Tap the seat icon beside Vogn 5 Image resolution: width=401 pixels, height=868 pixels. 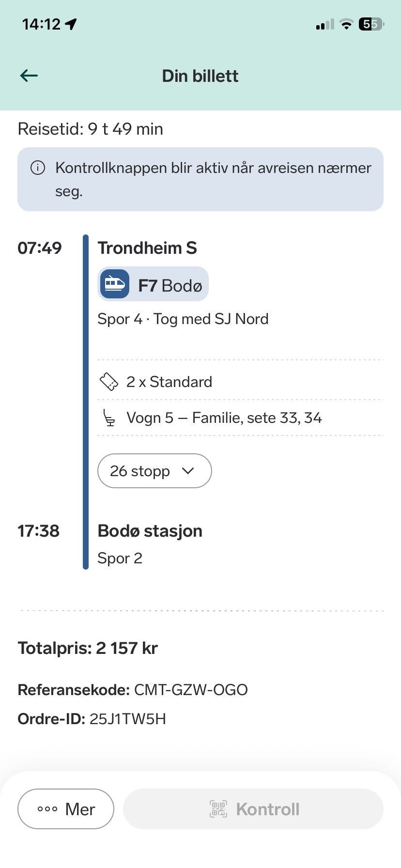[x=110, y=418]
